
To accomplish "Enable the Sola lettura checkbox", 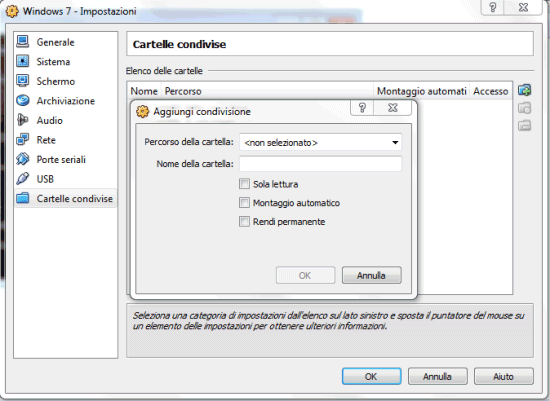I will (x=244, y=184).
